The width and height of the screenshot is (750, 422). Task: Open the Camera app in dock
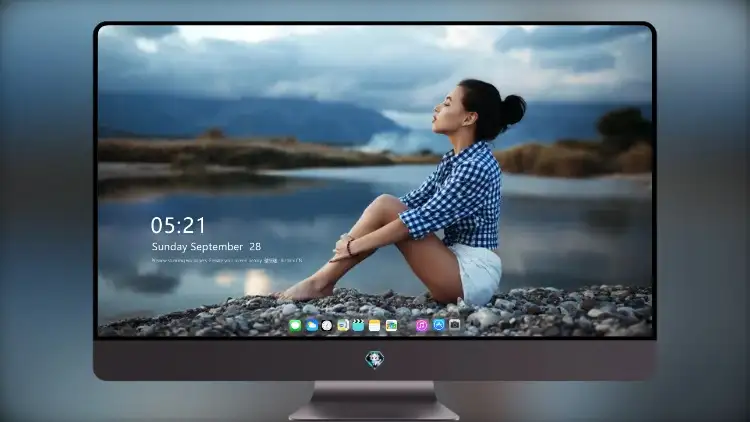point(455,325)
